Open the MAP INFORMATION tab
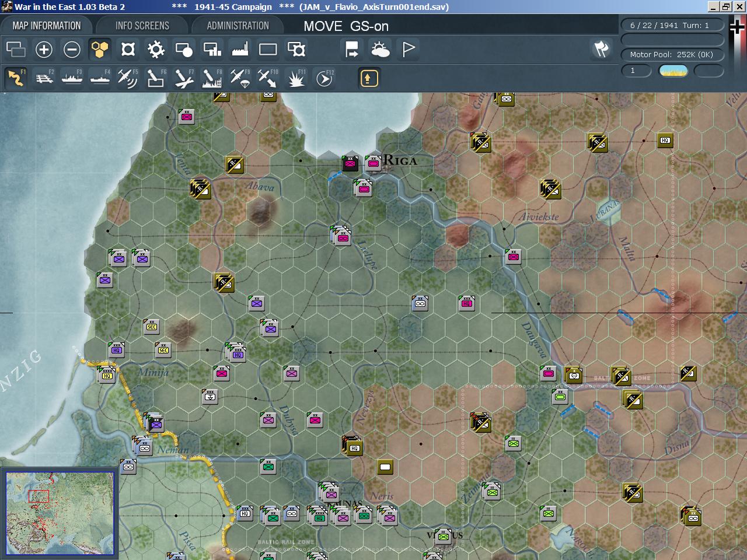Image resolution: width=747 pixels, height=560 pixels. point(47,26)
